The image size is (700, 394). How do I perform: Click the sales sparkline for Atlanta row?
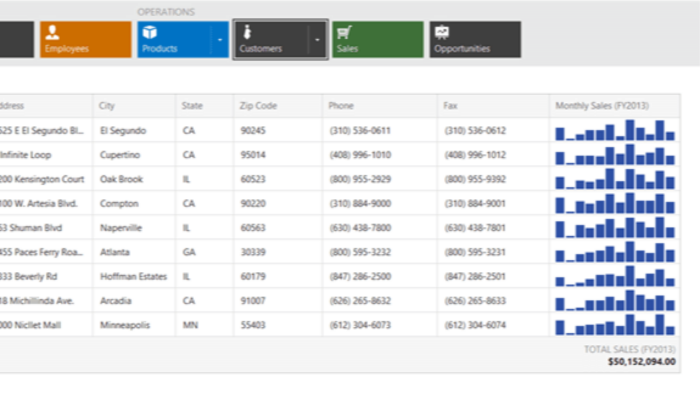click(x=615, y=252)
